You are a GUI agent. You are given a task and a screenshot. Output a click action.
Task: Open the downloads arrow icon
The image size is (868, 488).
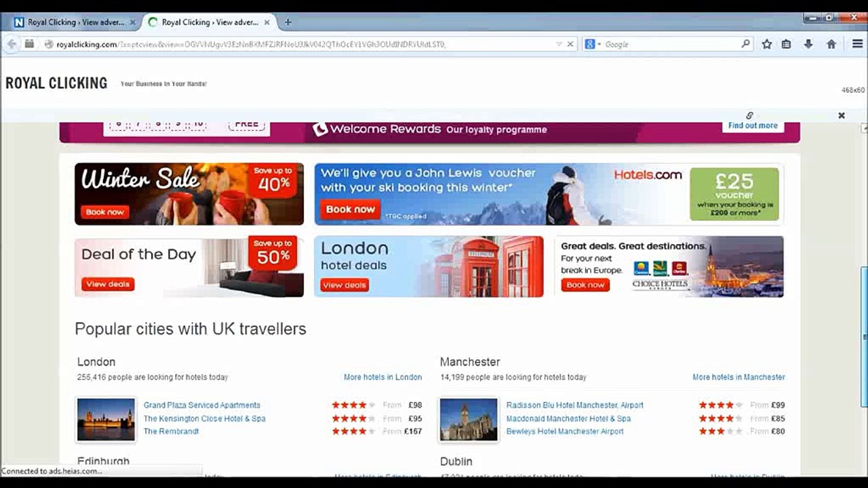808,44
